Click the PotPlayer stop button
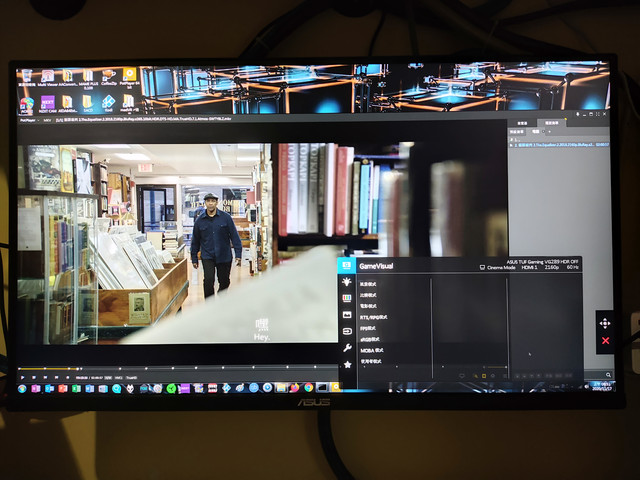The height and width of the screenshot is (480, 640). pyautogui.click(x=34, y=378)
